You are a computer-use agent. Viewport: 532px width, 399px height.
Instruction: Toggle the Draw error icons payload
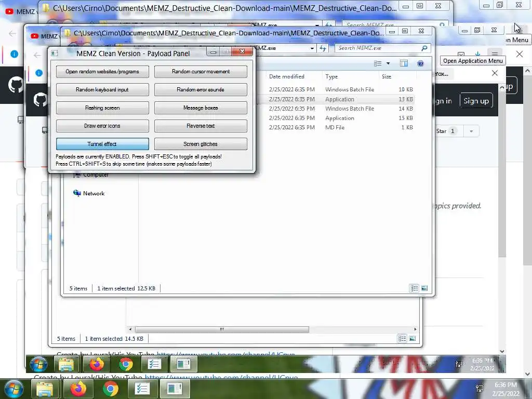click(x=102, y=126)
